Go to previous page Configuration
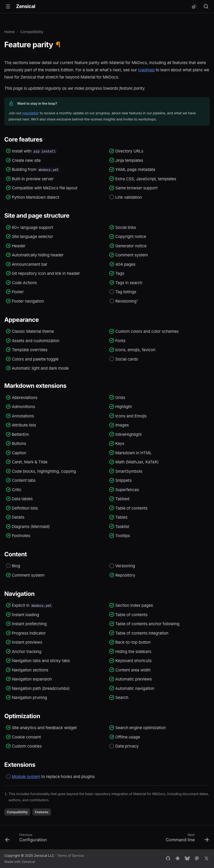The height and width of the screenshot is (868, 214). pos(33,839)
